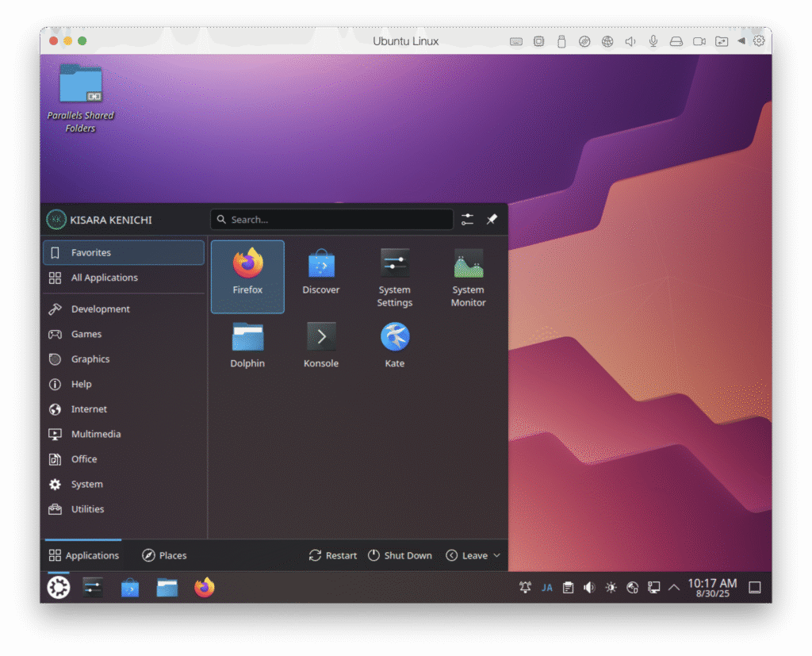812x656 pixels.
Task: Open the Kate text editor
Action: 395,345
